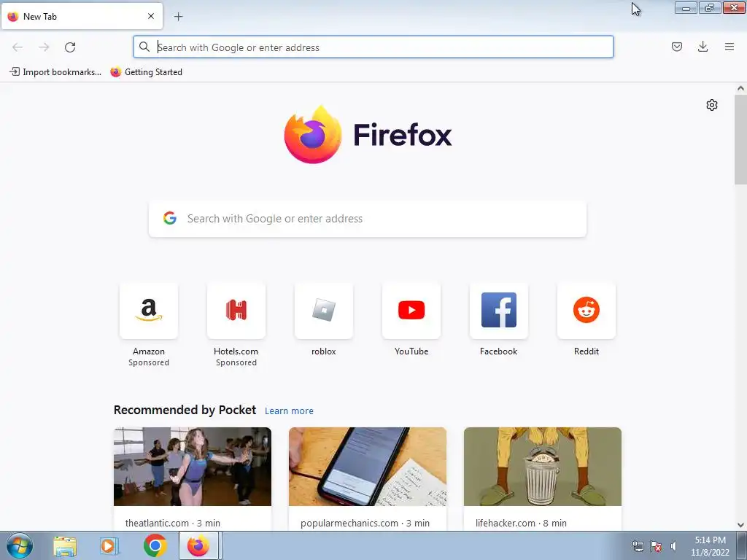The image size is (747, 560).
Task: Open the Action Center flag icon
Action: click(656, 546)
